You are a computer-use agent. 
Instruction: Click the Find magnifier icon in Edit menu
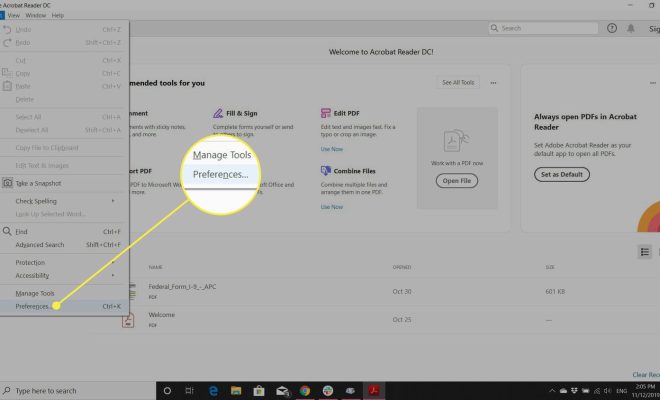point(7,231)
